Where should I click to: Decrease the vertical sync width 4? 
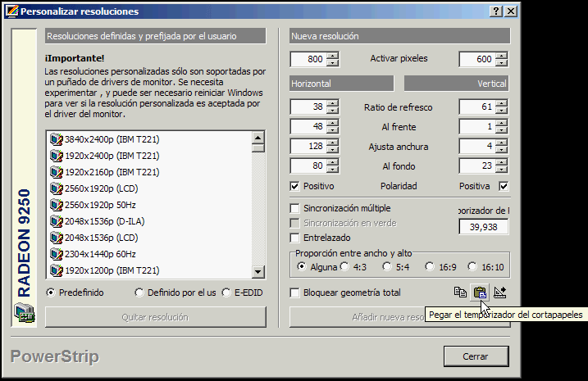(501, 150)
